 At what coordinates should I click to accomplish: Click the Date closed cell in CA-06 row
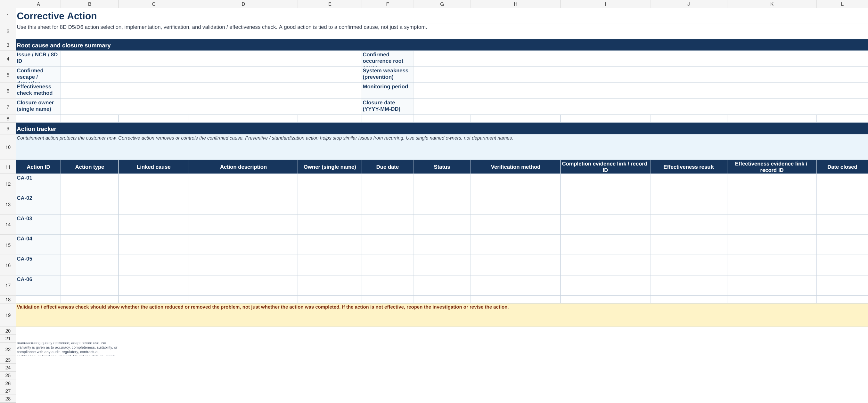(x=842, y=286)
